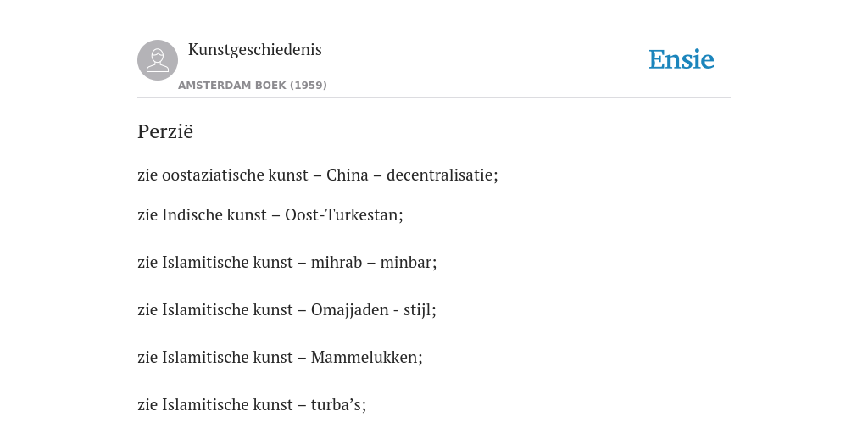Click the Omajjaden - stijl reference line

click(287, 310)
